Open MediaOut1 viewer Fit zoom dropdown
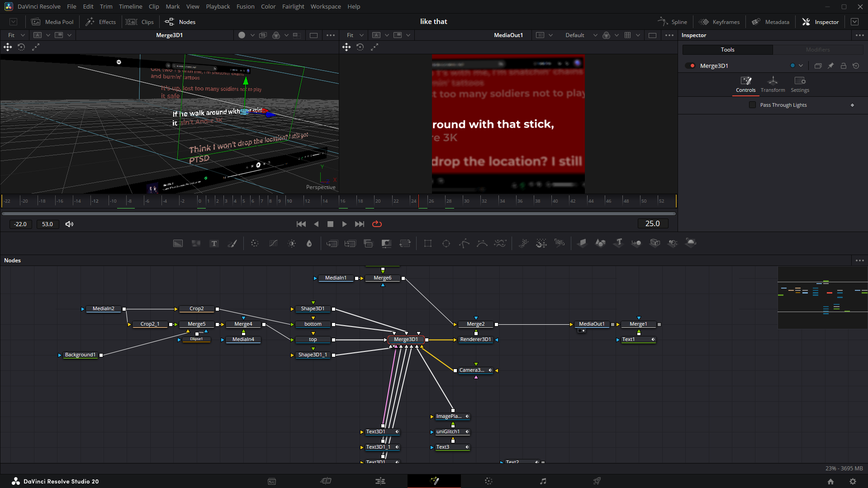This screenshot has height=488, width=868. coord(355,35)
